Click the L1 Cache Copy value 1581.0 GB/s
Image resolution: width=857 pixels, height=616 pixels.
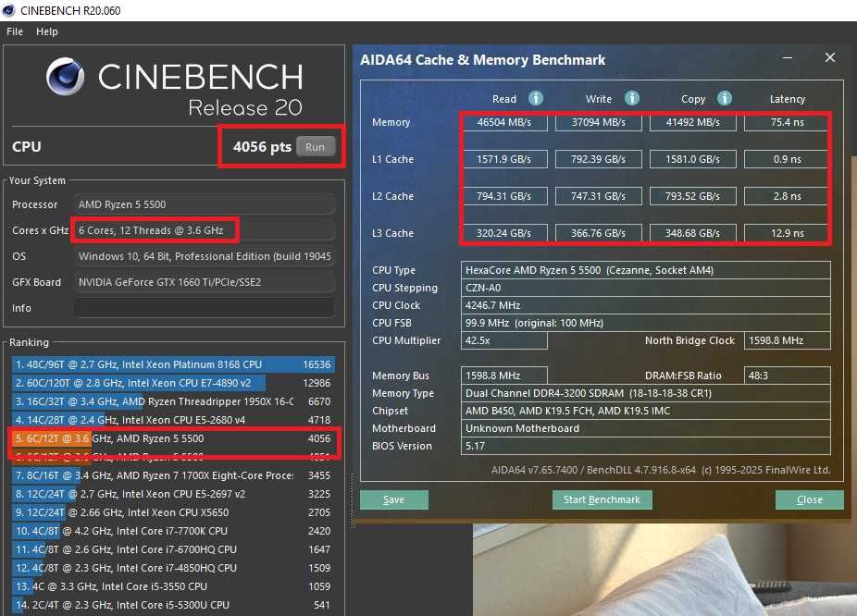693,159
